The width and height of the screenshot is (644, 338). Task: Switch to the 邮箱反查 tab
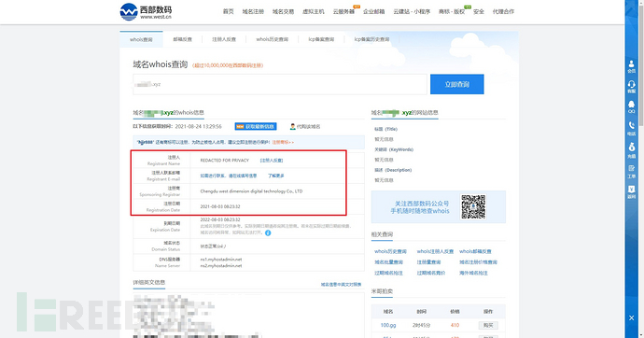(182, 39)
